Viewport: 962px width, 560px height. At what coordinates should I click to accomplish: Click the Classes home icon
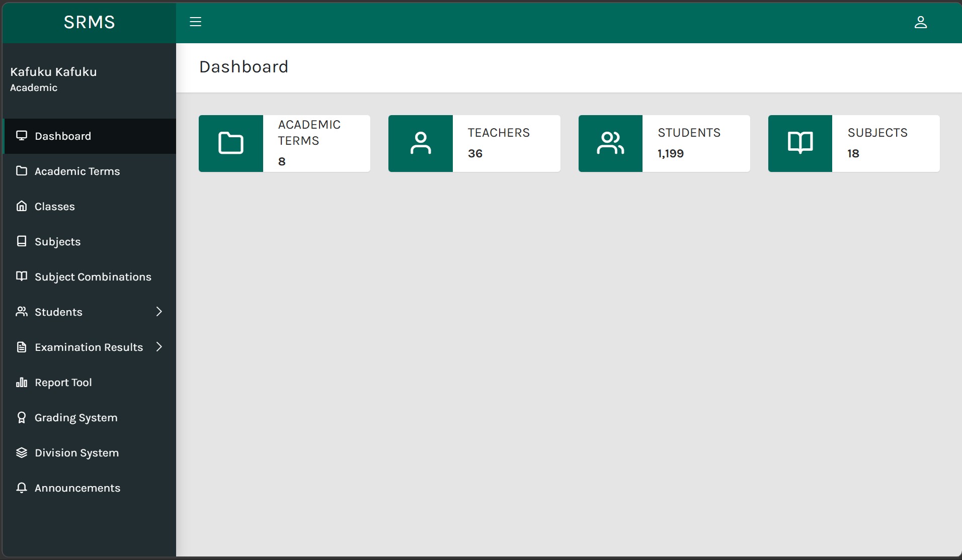[x=22, y=206]
